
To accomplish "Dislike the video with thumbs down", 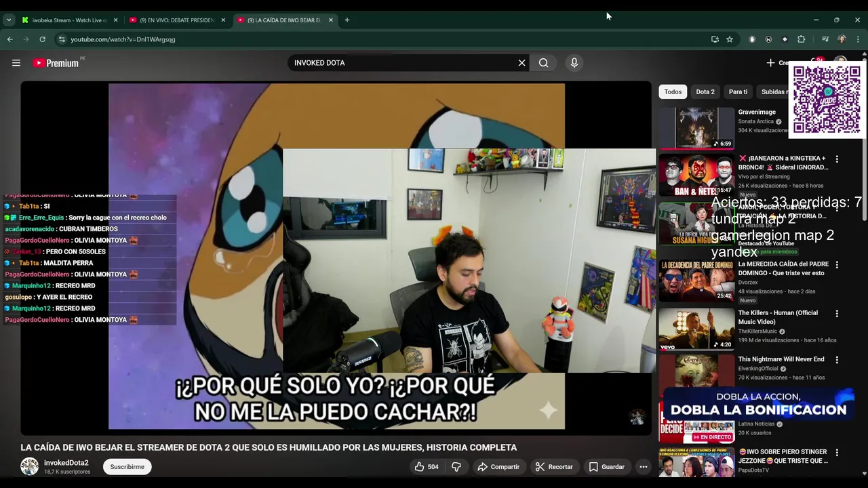I will point(456,467).
